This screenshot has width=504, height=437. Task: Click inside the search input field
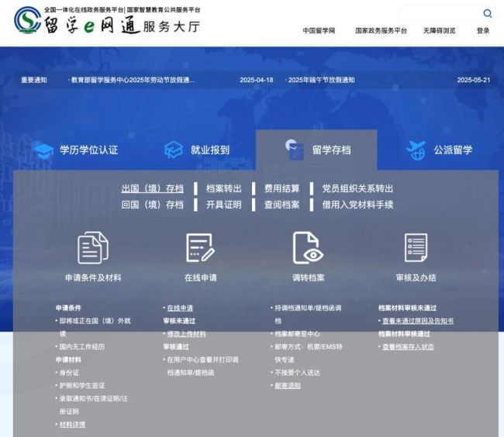pos(438,14)
